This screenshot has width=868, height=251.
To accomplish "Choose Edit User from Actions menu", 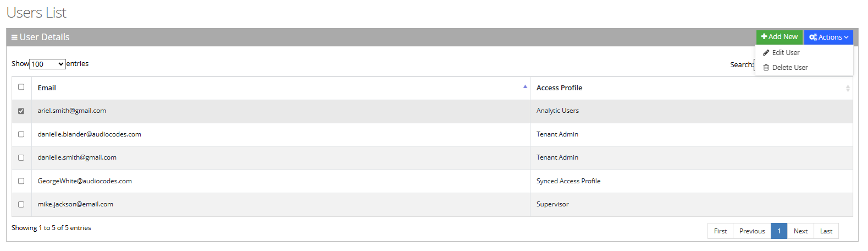I will (x=786, y=53).
